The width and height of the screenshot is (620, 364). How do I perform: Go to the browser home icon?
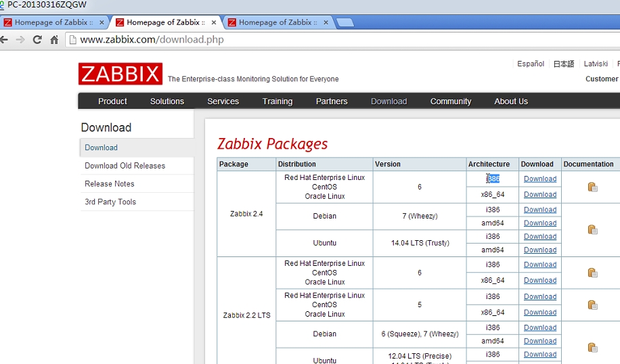point(54,39)
